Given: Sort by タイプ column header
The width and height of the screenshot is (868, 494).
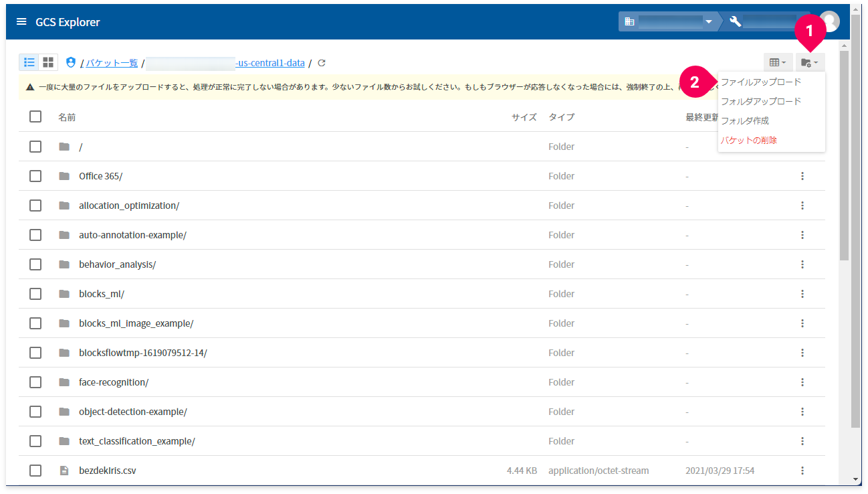Looking at the screenshot, I should point(561,117).
